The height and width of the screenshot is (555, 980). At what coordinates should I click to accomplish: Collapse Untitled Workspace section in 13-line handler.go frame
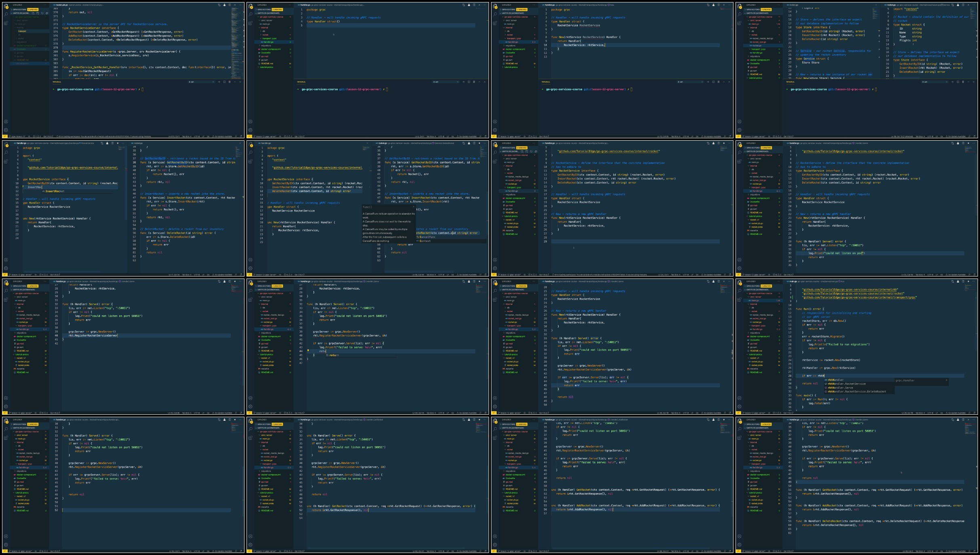point(518,13)
